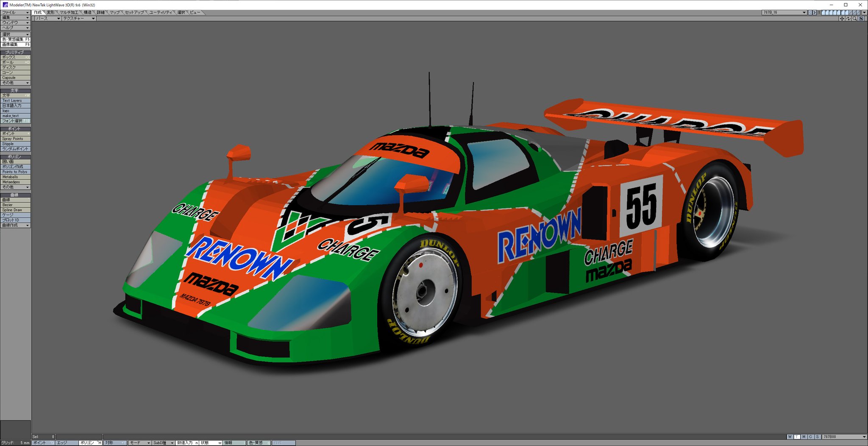868x446 pixels.
Task: Click the Spray Points button
Action: (15, 139)
